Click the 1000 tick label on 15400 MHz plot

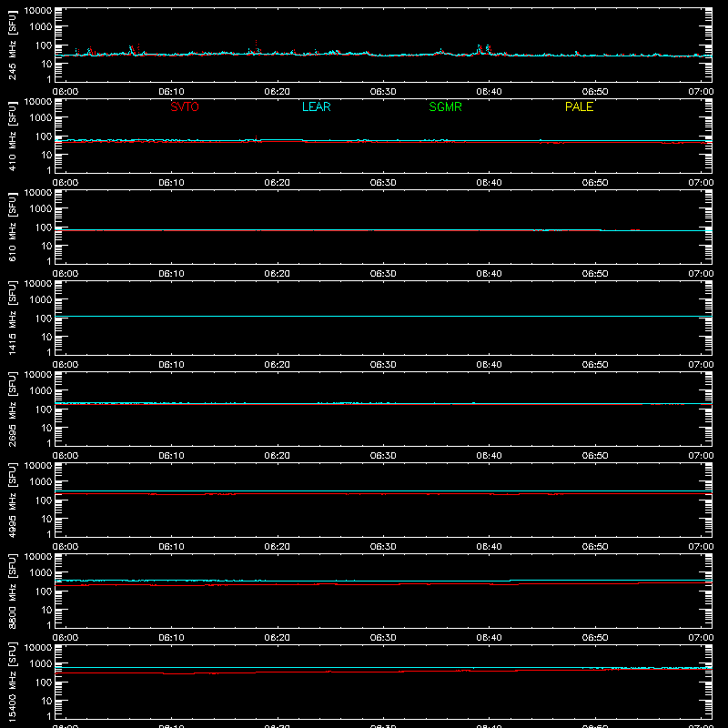pos(41,664)
